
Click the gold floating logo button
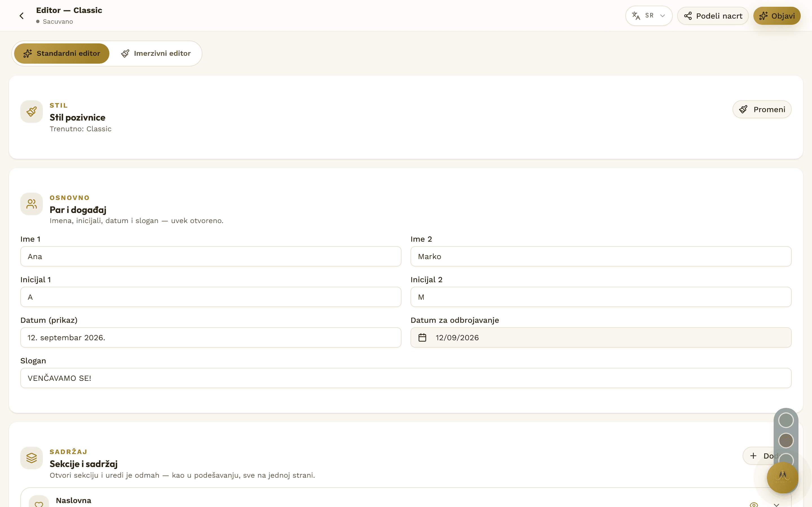point(782,477)
